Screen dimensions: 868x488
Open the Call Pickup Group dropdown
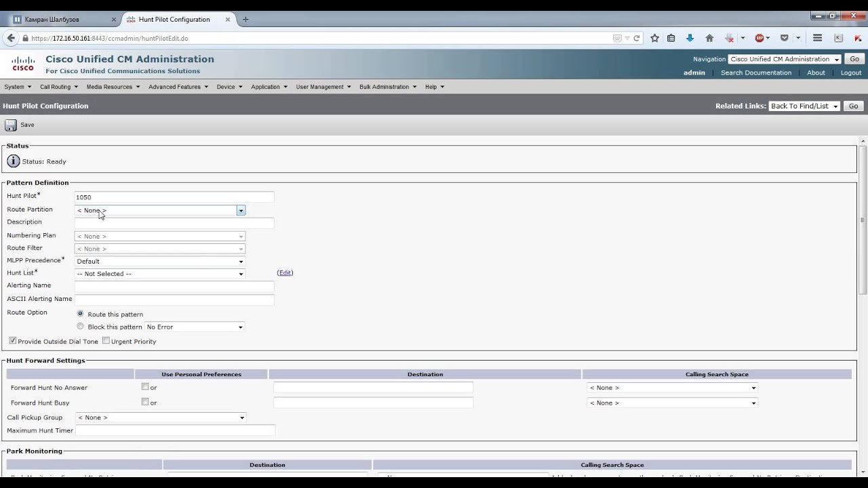[161, 418]
